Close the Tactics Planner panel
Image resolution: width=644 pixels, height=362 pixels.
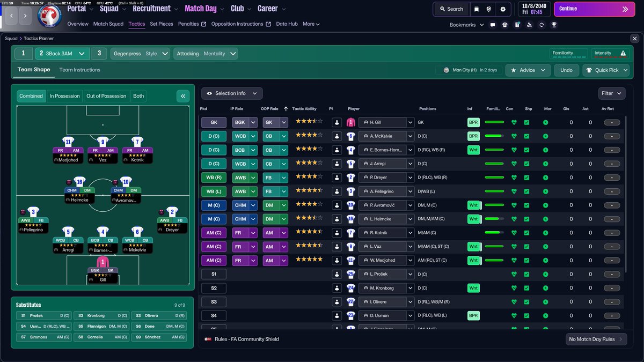tap(635, 39)
